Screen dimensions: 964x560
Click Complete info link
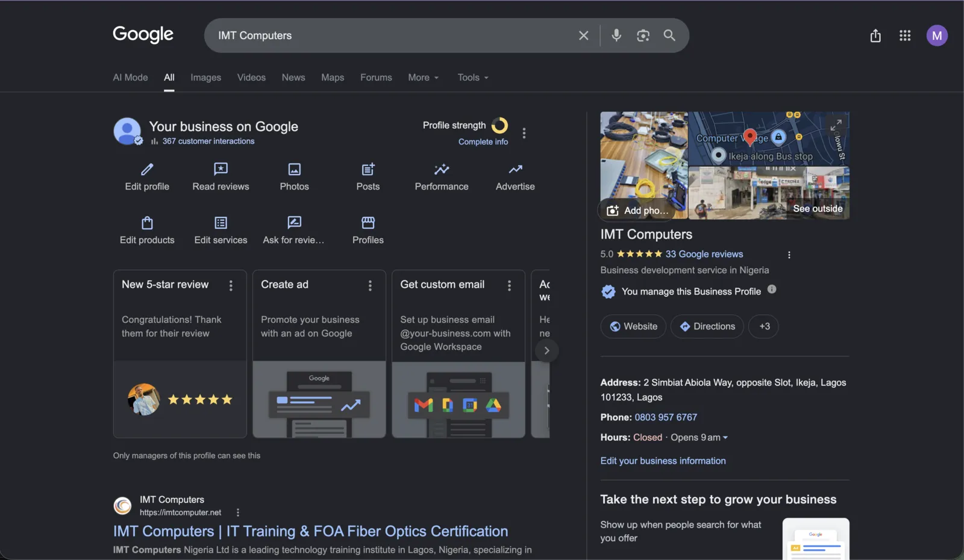[x=483, y=142]
